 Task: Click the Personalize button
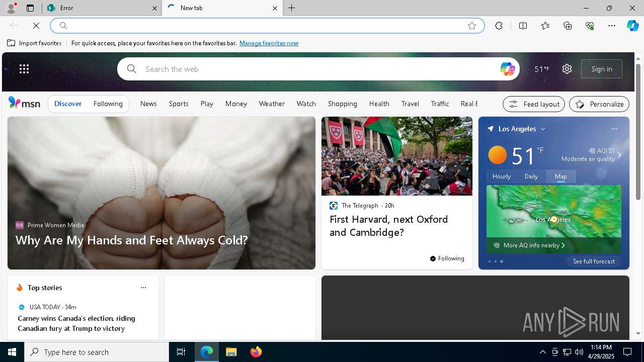point(599,104)
